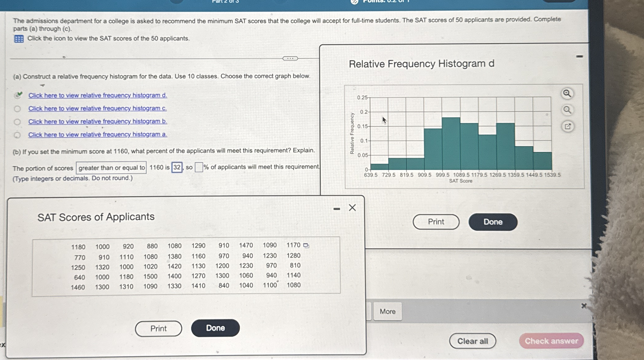The width and height of the screenshot is (644, 360).
Task: Open link to view relative frequency histogram a
Action: [x=98, y=134]
